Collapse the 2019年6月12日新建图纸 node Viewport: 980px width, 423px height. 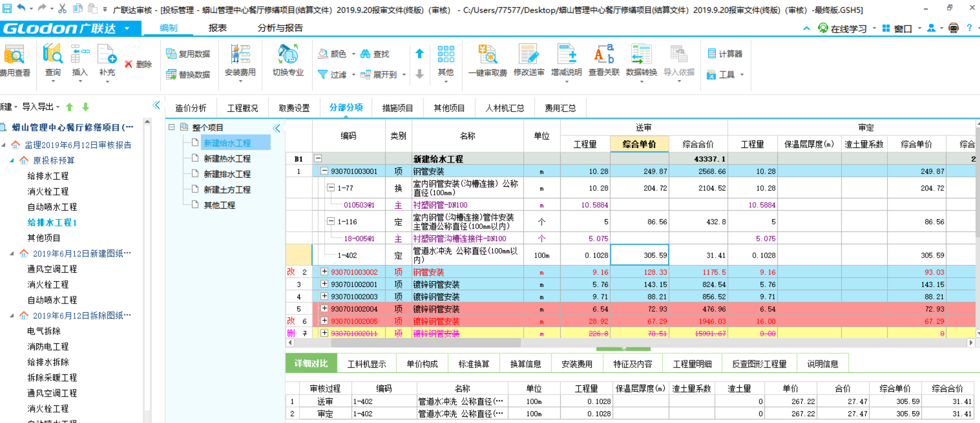coord(12,253)
